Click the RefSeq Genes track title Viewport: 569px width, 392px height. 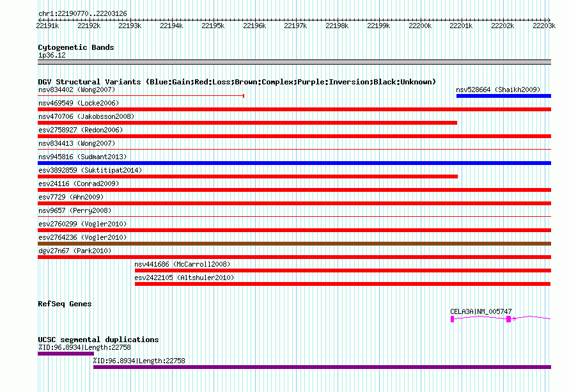click(65, 304)
